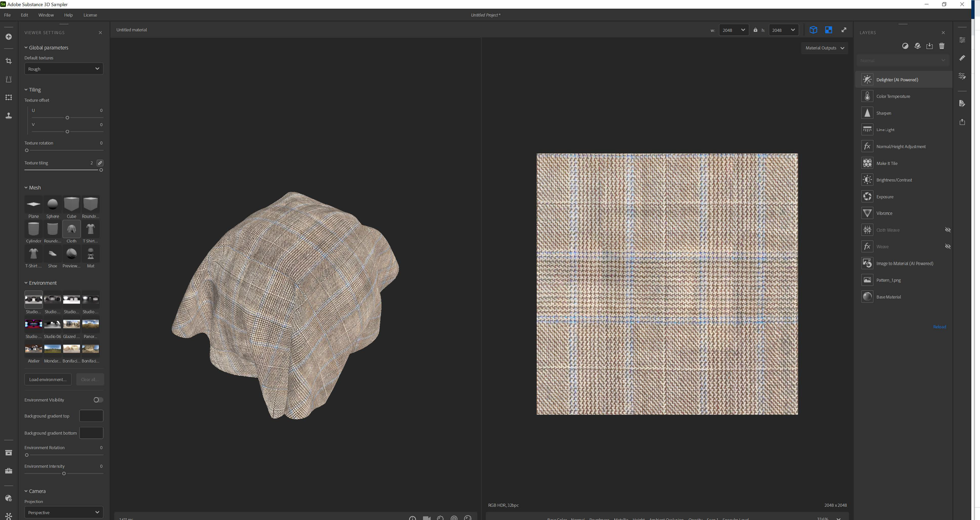The image size is (980, 520).
Task: Toggle the Environment Visibility switch
Action: (98, 400)
